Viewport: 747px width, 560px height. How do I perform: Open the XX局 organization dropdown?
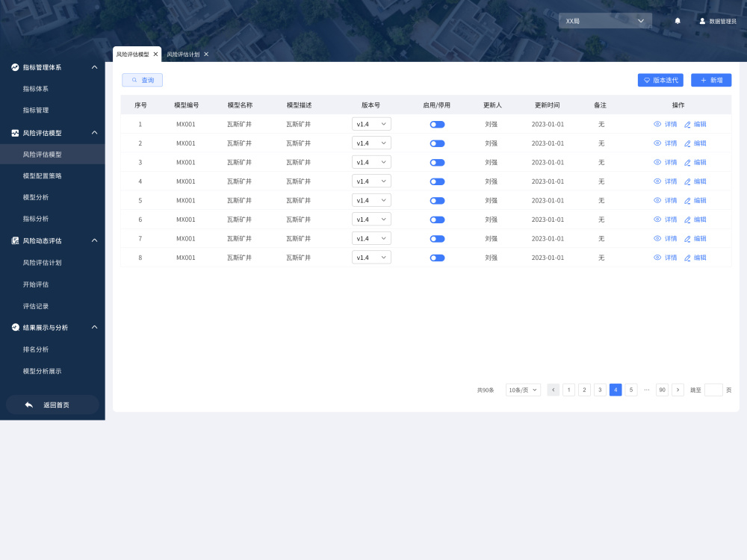click(605, 21)
